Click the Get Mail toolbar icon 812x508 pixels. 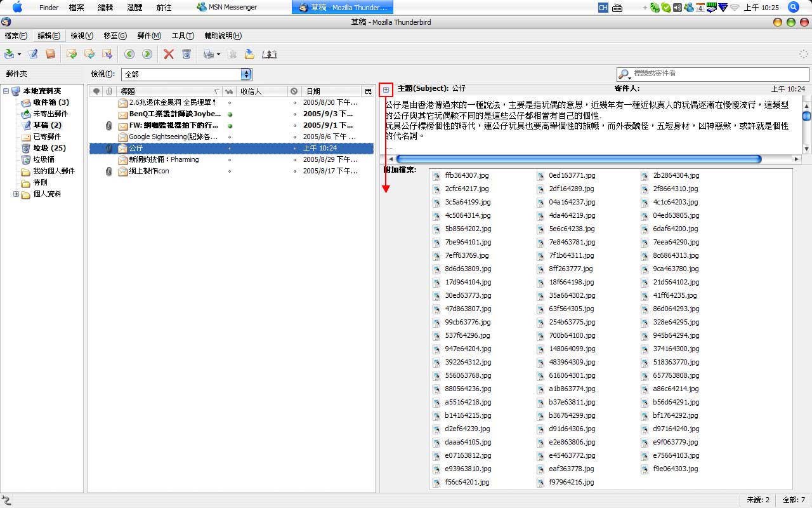pyautogui.click(x=9, y=54)
